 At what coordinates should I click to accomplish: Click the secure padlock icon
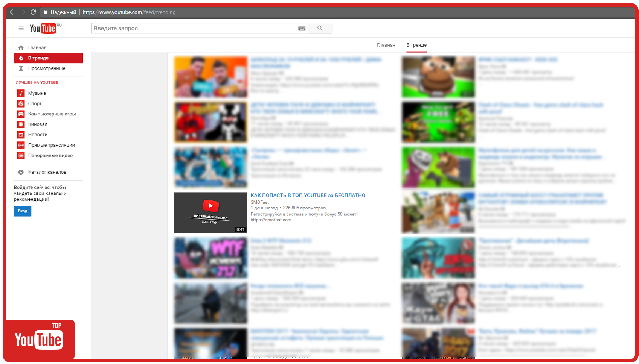[x=45, y=12]
